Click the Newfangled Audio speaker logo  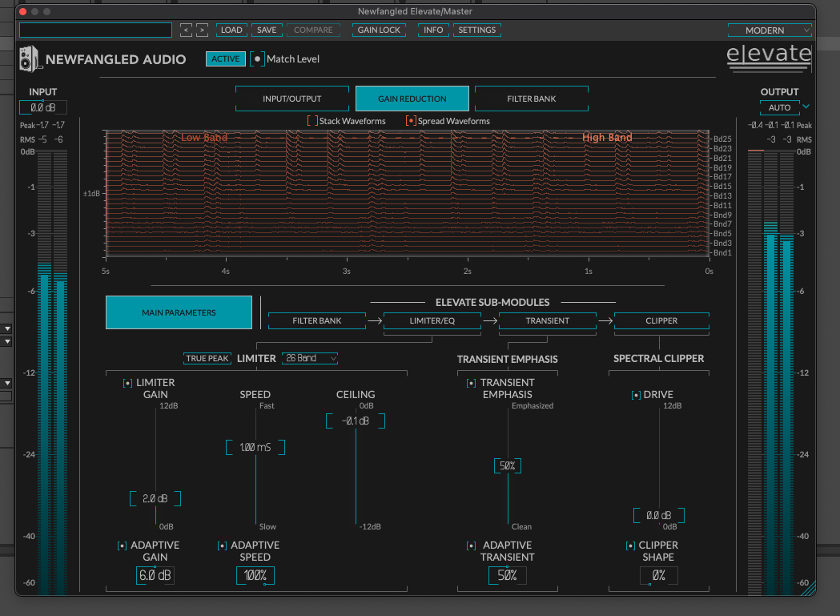click(x=30, y=59)
